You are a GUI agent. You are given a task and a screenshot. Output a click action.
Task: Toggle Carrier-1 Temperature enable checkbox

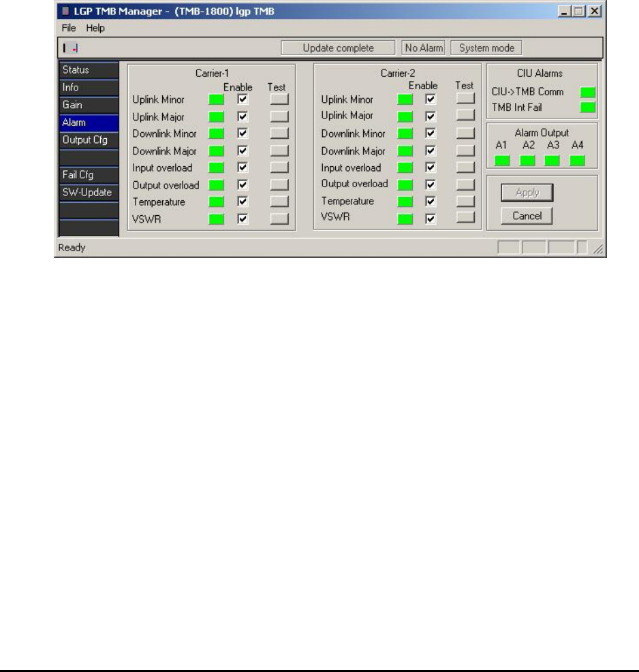[x=243, y=202]
